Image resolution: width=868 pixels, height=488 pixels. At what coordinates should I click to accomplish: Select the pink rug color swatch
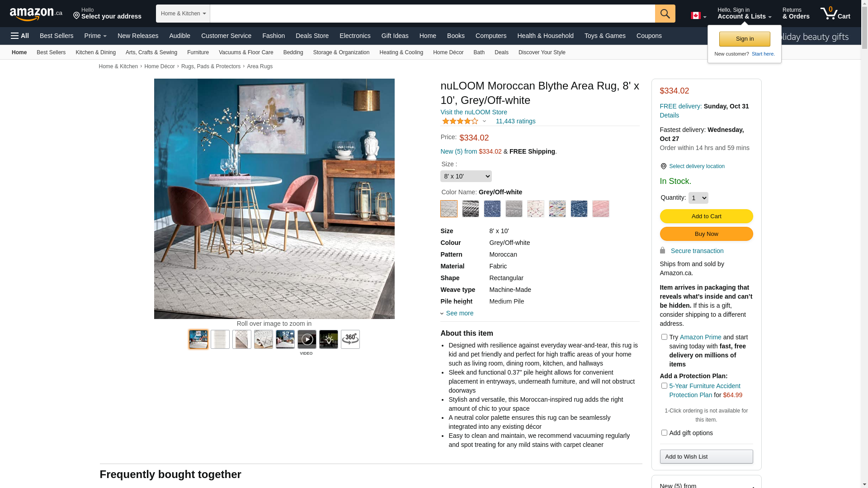[601, 209]
